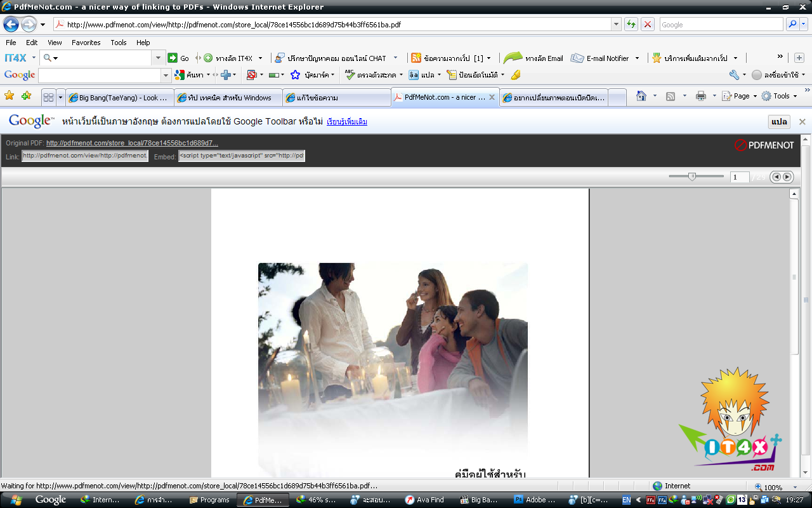Screen dimensions: 812x508
Task: Open the Favorites menu
Action: [86, 43]
